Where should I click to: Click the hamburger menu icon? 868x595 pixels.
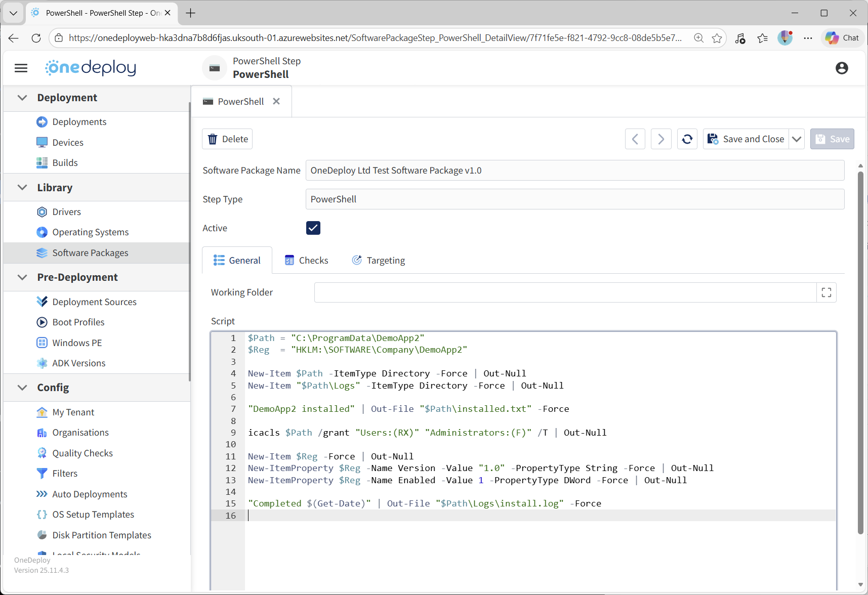point(21,68)
